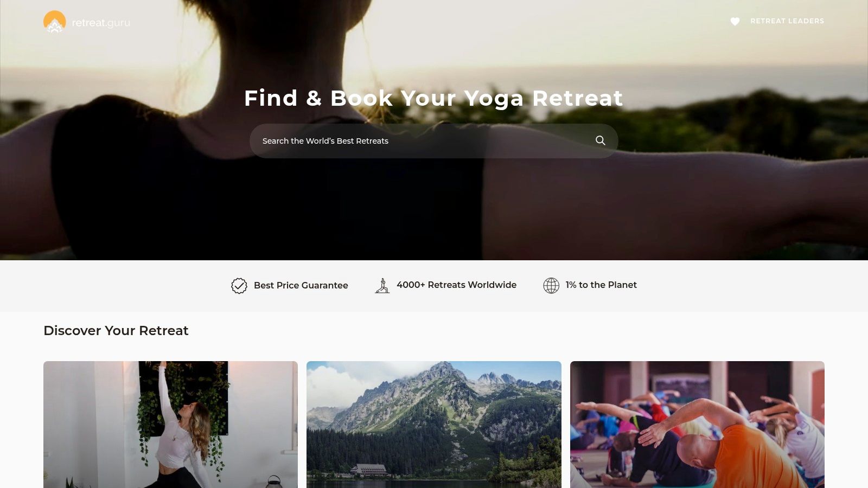Open the RETREAT LEADERS link
Screen dimensions: 868x488
(x=787, y=21)
